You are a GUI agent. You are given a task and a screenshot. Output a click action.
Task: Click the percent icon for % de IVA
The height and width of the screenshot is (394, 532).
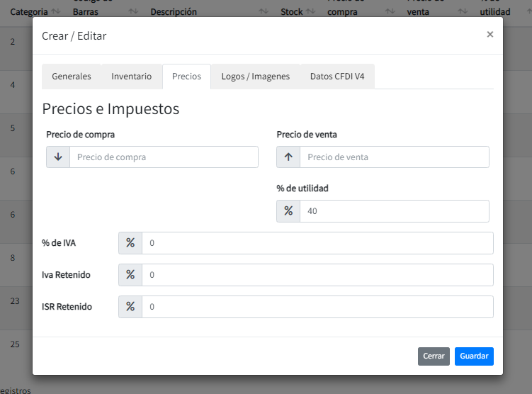(x=130, y=243)
